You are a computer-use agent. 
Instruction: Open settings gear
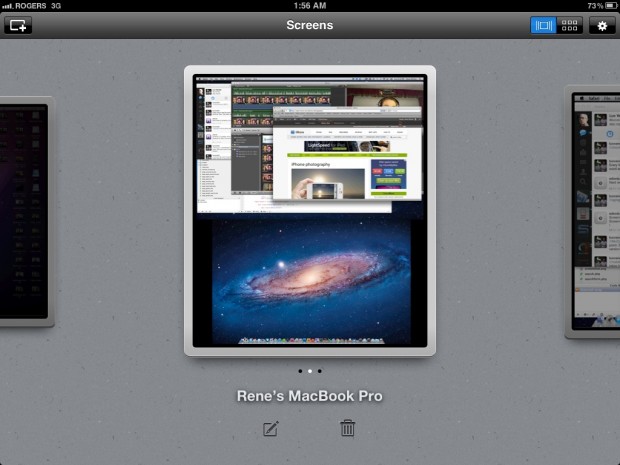click(x=602, y=26)
